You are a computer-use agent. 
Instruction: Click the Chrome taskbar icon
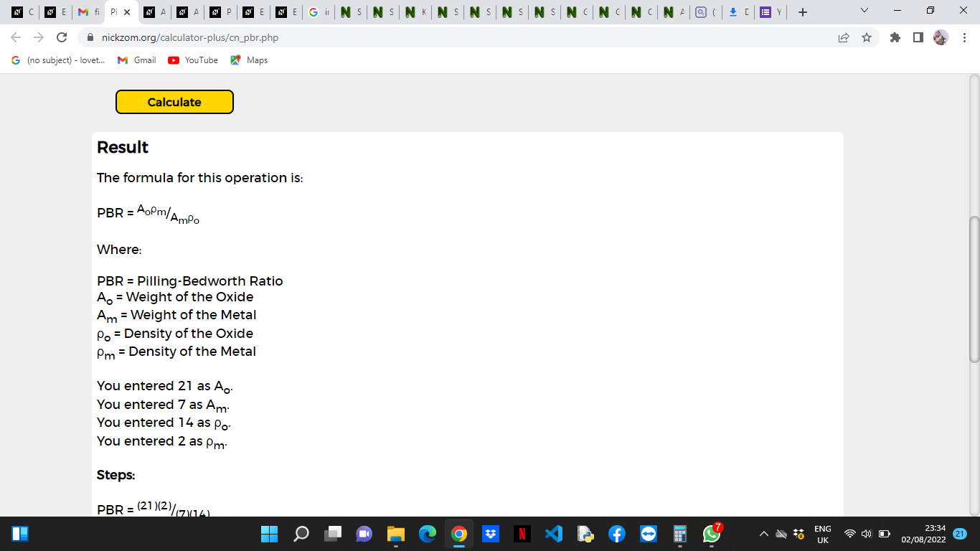pyautogui.click(x=459, y=534)
